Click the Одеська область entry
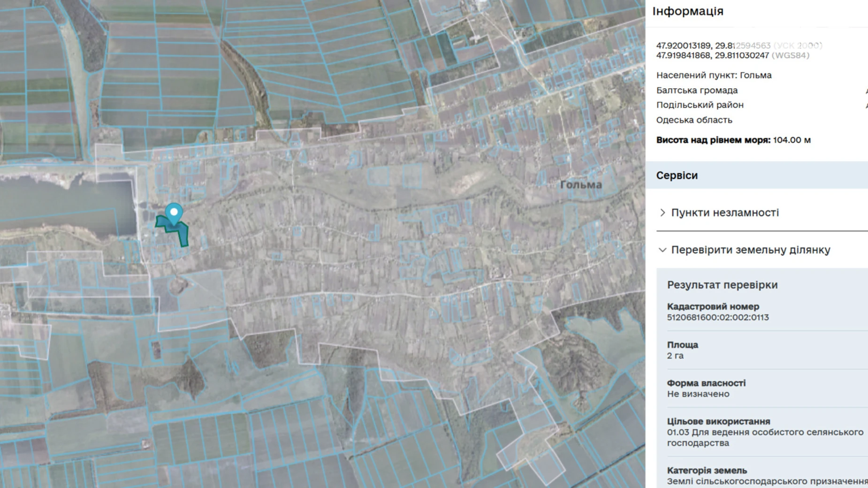The height and width of the screenshot is (488, 868). [x=694, y=120]
